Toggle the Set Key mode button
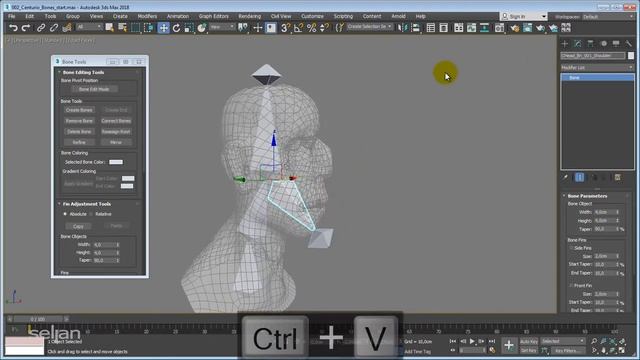 point(529,351)
